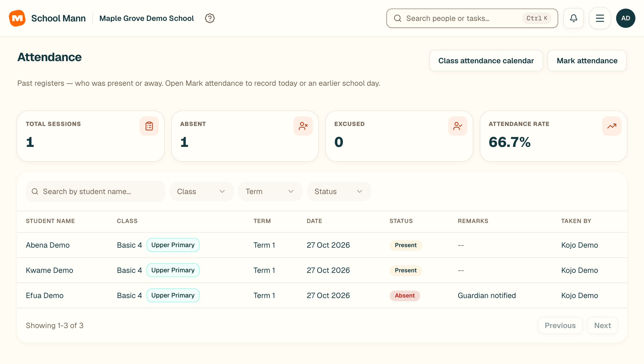
Task: Select the Kwame Demo row name
Action: [50, 270]
